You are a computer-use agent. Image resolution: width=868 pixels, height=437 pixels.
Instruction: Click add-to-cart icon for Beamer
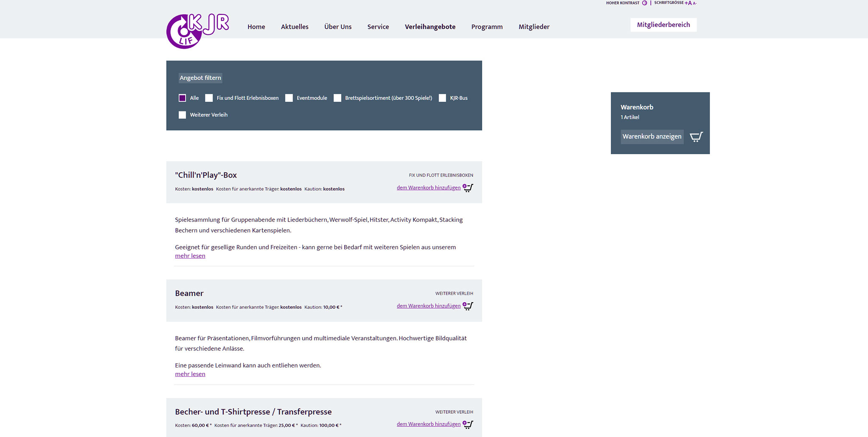(468, 306)
